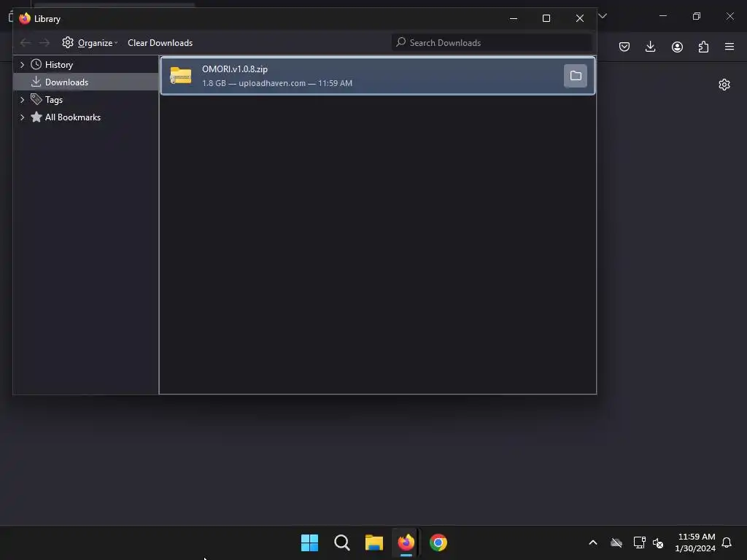This screenshot has width=747, height=560.
Task: Open Windows taskbar Search
Action: (341, 542)
